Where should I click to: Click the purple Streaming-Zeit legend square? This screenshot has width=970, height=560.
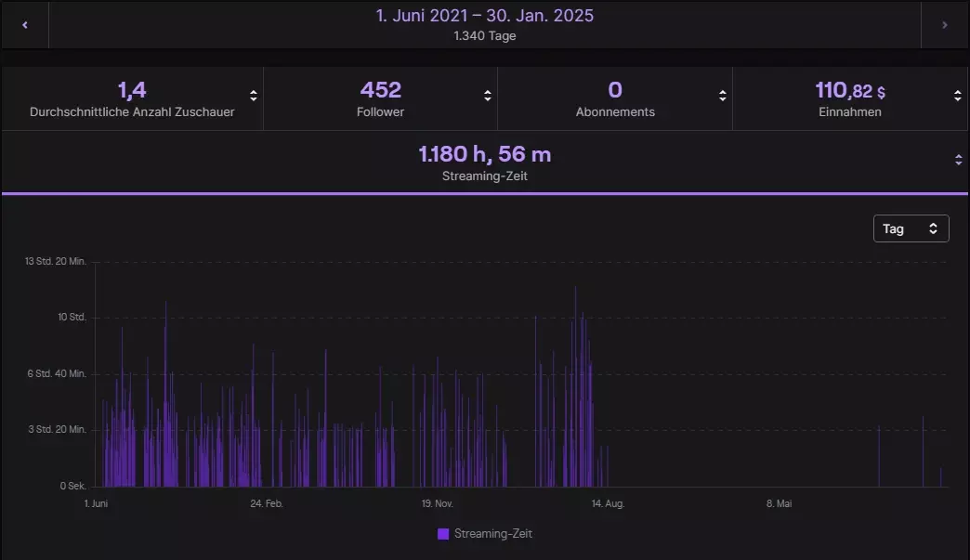(441, 533)
